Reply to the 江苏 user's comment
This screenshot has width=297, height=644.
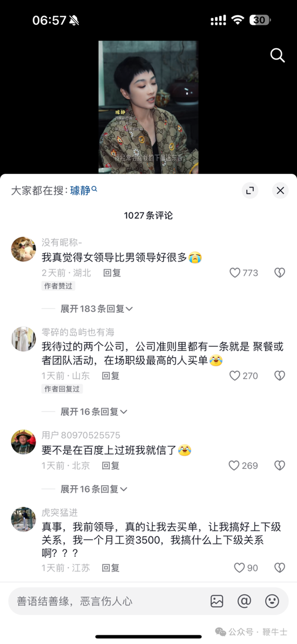tap(111, 568)
